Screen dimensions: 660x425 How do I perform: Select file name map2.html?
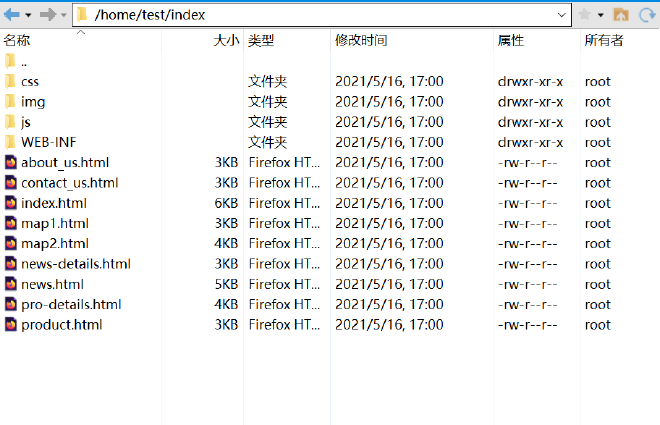tap(55, 244)
